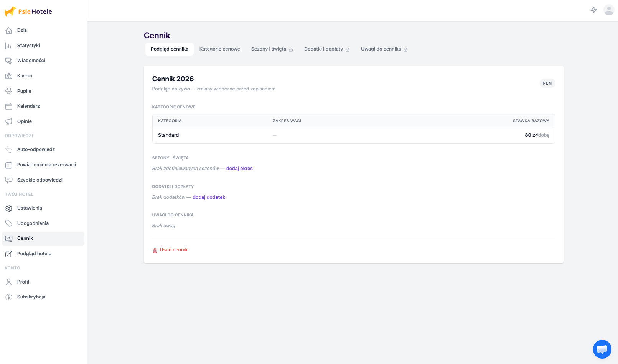Click the Kalendarz calendar icon
The height and width of the screenshot is (364, 618).
8,106
